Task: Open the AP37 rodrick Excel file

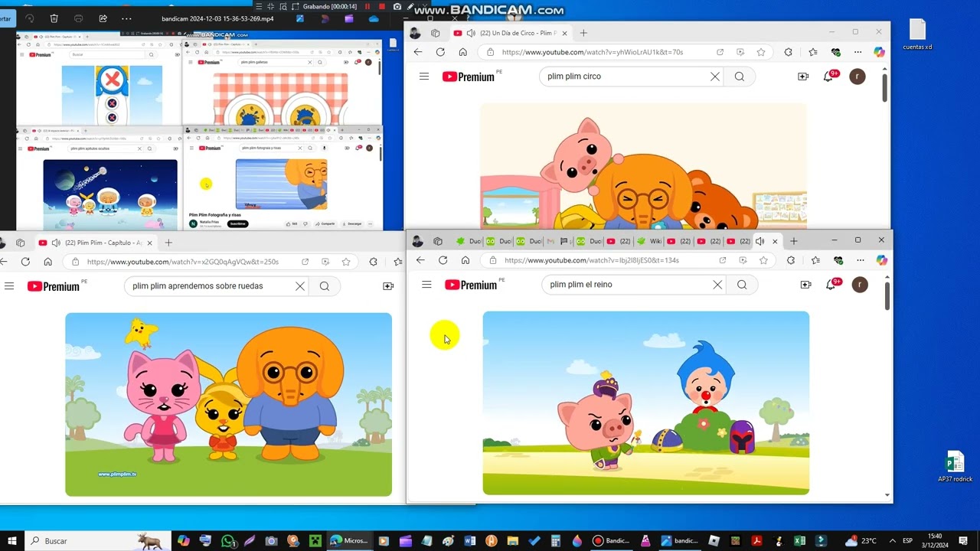Action: (x=955, y=466)
